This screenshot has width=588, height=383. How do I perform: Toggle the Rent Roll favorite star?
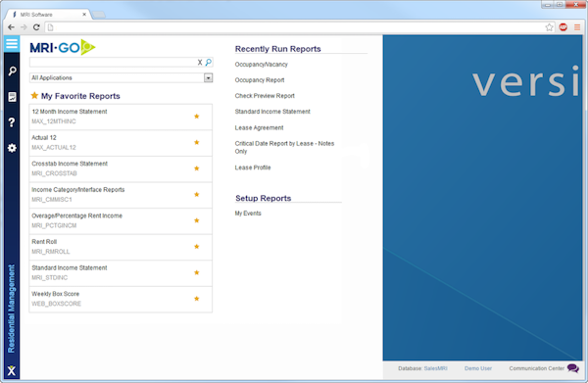197,247
